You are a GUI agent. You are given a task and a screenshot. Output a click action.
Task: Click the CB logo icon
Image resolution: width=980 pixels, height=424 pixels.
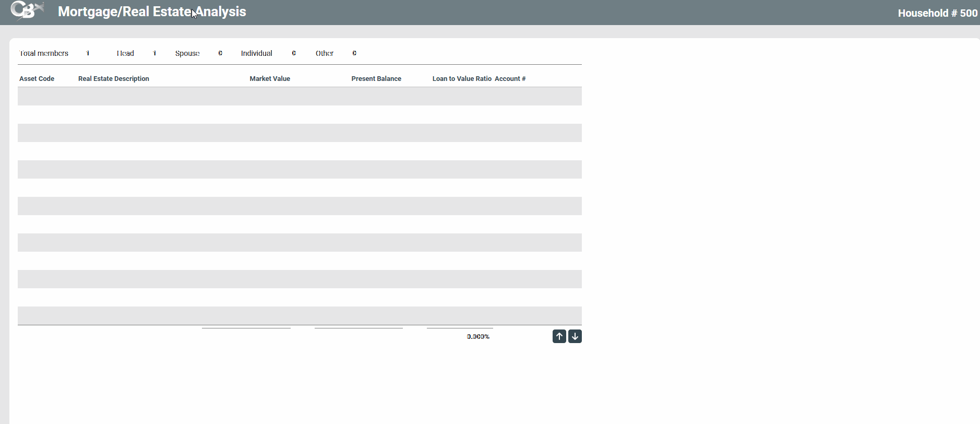26,11
